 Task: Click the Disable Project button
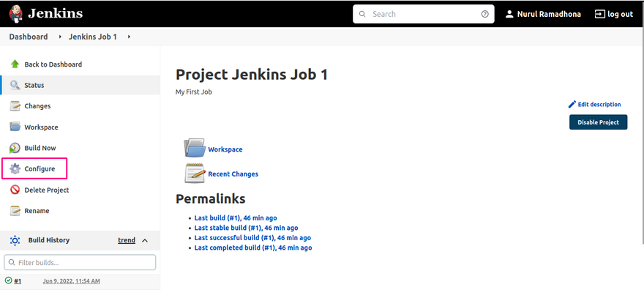click(598, 122)
